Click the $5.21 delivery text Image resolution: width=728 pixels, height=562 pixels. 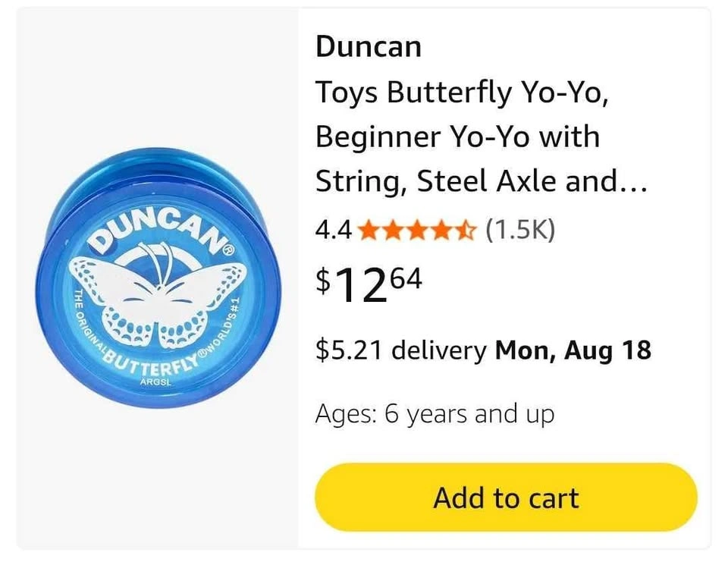point(401,350)
